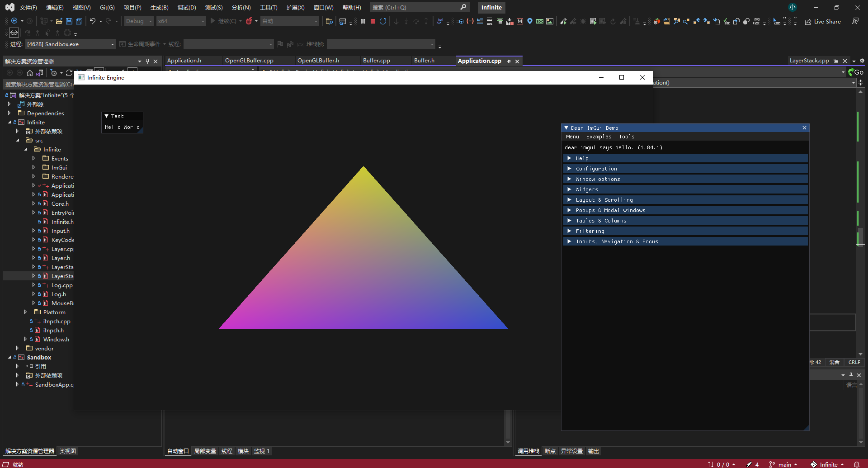
Task: Click the Visual Studio search box
Action: click(420, 7)
